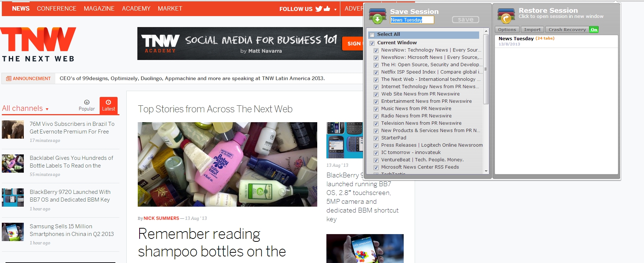Click the Announcement newspaper icon
This screenshot has height=263, width=644.
click(9, 78)
